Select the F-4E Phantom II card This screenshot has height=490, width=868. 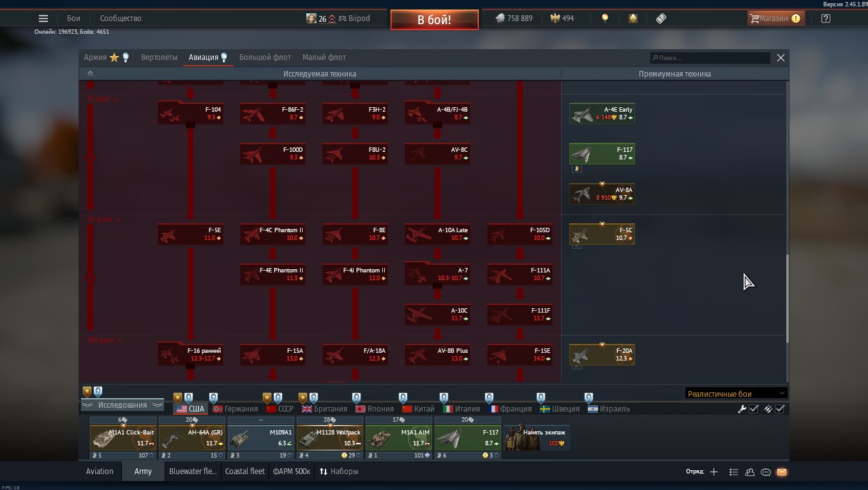click(x=273, y=274)
